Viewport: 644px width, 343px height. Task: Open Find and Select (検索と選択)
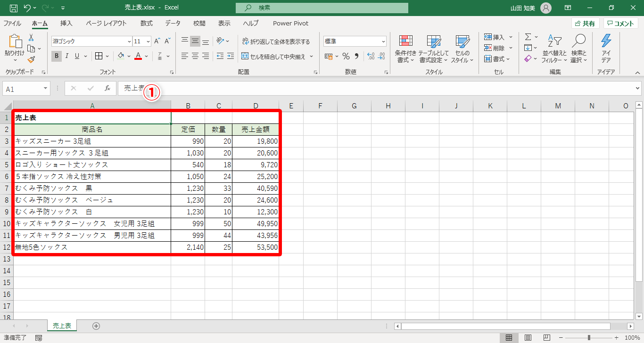578,49
